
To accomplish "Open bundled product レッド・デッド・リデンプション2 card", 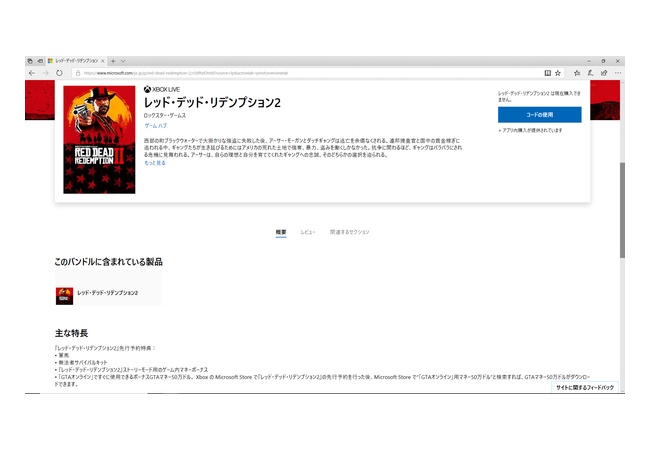I will 108,288.
